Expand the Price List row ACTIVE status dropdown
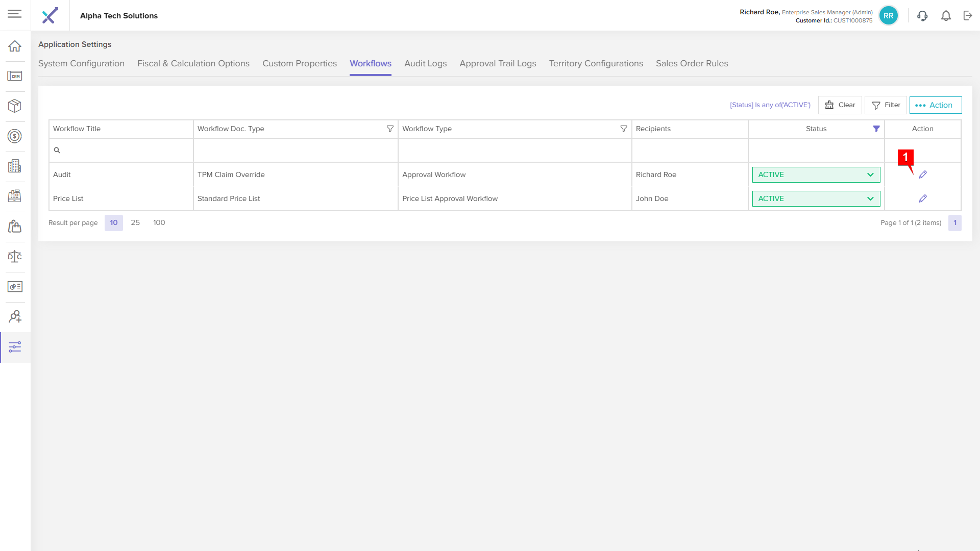 coord(816,198)
